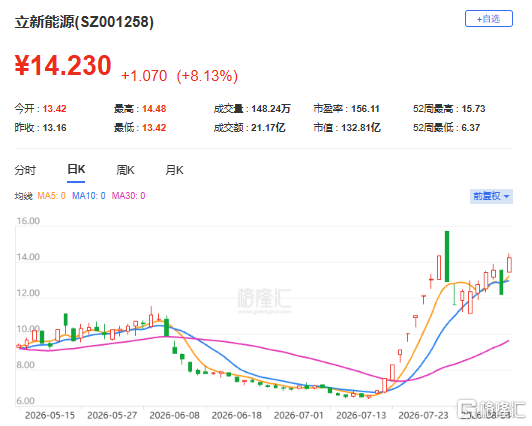
Task: Open the 周K weekly chart tab
Action: 125,170
